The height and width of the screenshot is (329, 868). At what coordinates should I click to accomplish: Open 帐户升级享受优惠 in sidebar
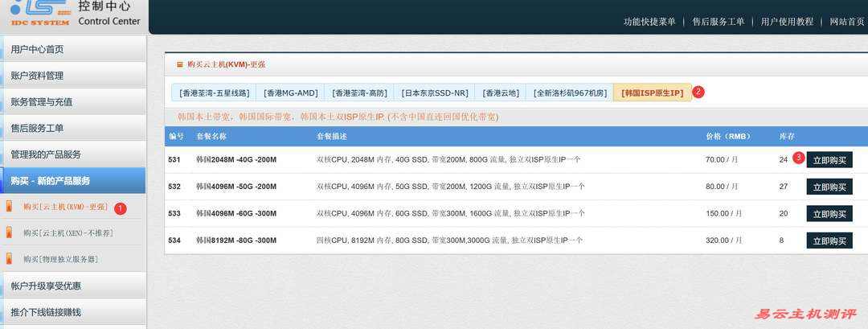73,286
